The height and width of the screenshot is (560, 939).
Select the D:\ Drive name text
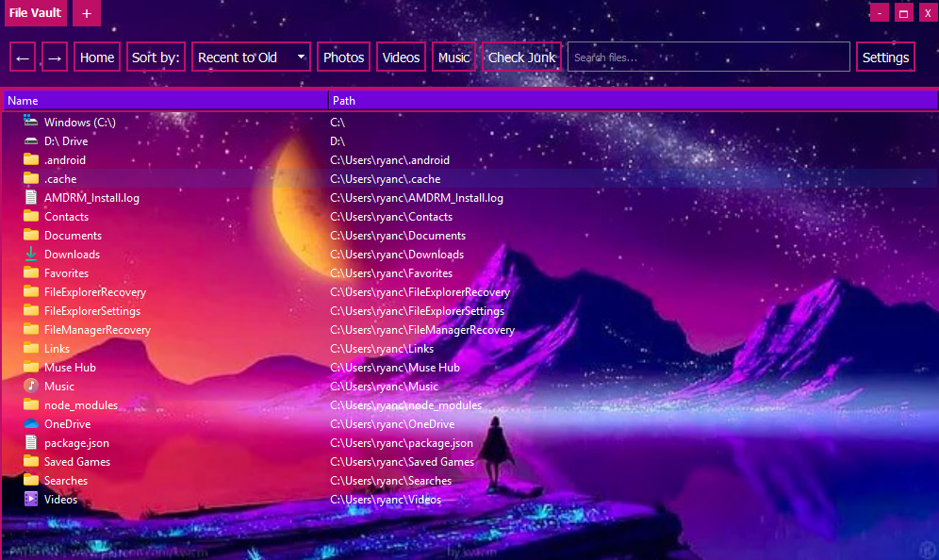pos(66,140)
